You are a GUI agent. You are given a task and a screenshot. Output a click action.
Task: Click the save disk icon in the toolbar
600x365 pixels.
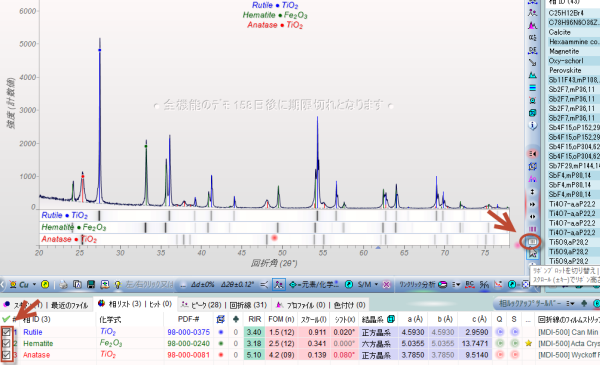pyautogui.click(x=91, y=285)
